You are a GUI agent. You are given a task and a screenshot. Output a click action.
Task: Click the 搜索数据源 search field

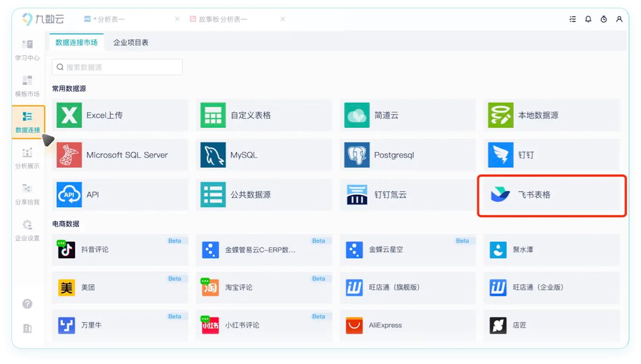[117, 67]
